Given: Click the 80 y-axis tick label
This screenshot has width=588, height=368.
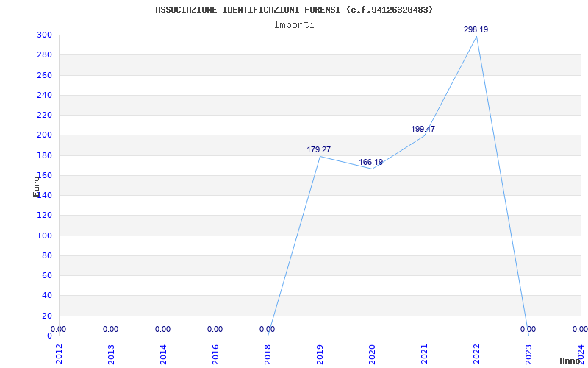Looking at the screenshot, I should 47,255.
